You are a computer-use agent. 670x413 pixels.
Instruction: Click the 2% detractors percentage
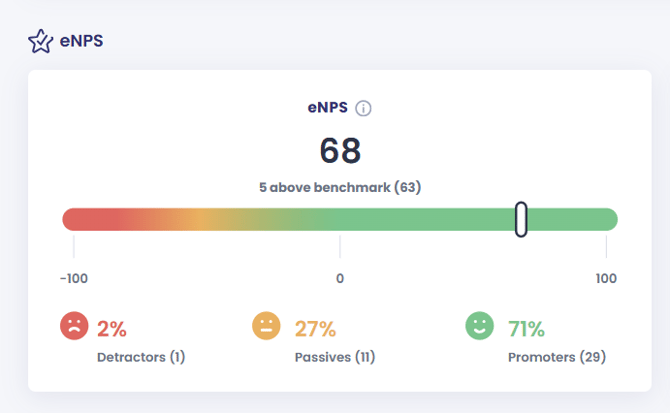(112, 329)
